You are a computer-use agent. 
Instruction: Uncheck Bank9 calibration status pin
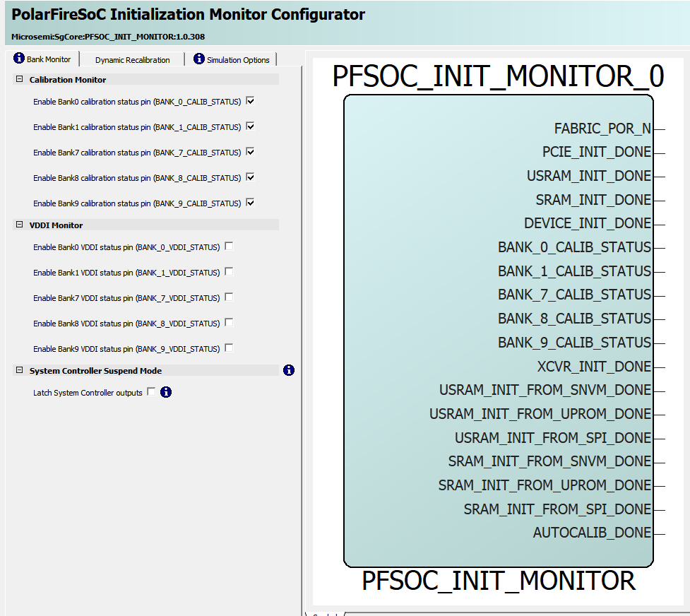pos(250,203)
